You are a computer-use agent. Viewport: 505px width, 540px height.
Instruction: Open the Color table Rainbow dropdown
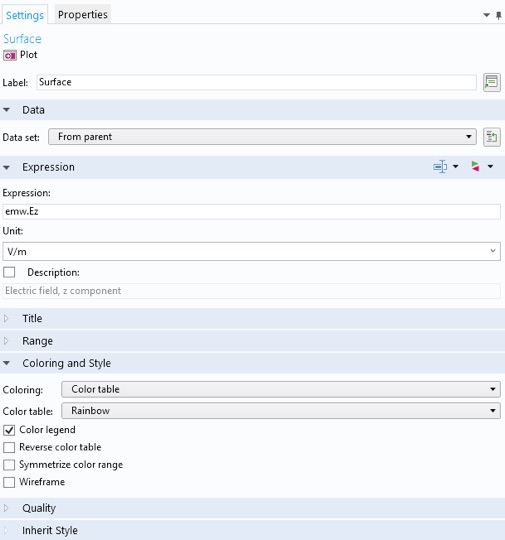click(281, 411)
